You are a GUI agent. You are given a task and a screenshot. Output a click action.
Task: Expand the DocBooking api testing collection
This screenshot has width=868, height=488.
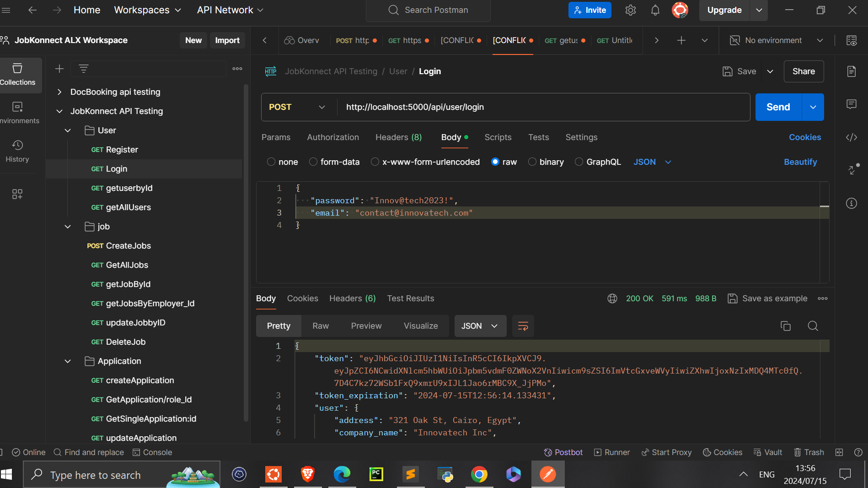[59, 92]
